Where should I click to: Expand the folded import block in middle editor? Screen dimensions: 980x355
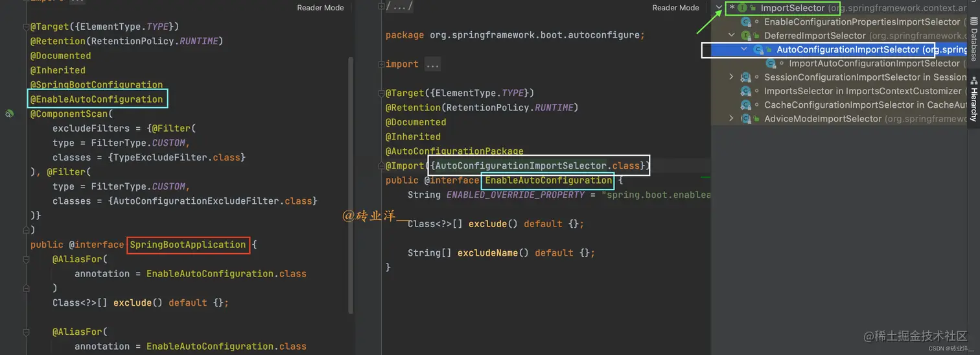pyautogui.click(x=382, y=64)
